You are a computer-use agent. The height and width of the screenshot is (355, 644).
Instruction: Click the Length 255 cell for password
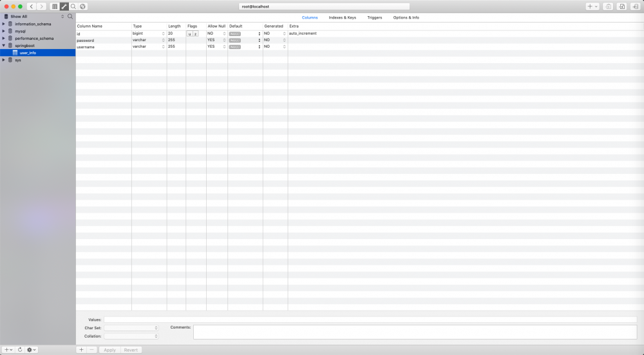[x=176, y=40]
